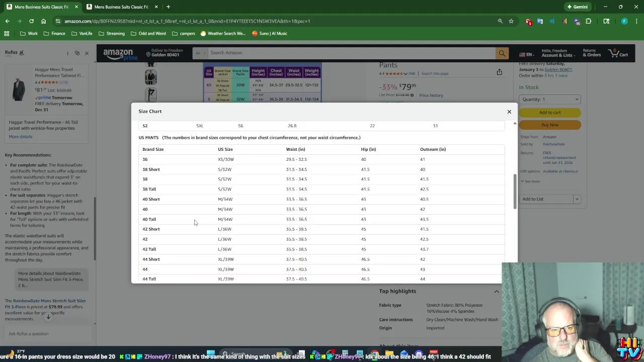Close the first Mens Business Suits tab
The height and width of the screenshot is (362, 644).
click(76, 7)
